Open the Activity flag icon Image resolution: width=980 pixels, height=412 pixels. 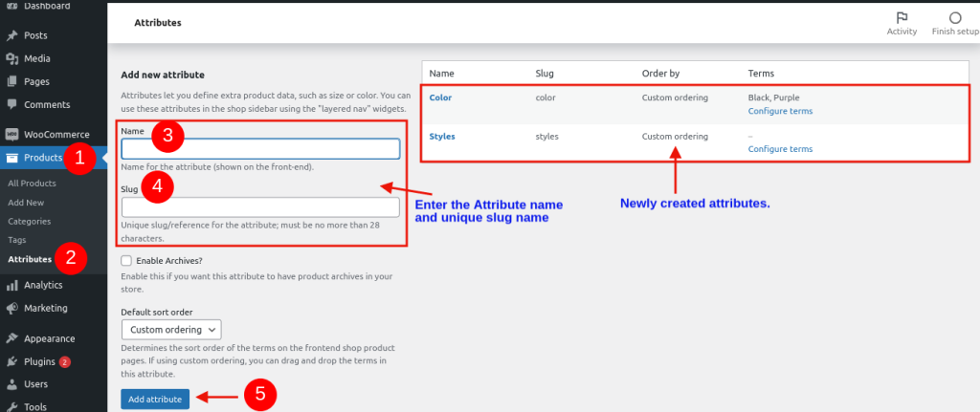[902, 18]
